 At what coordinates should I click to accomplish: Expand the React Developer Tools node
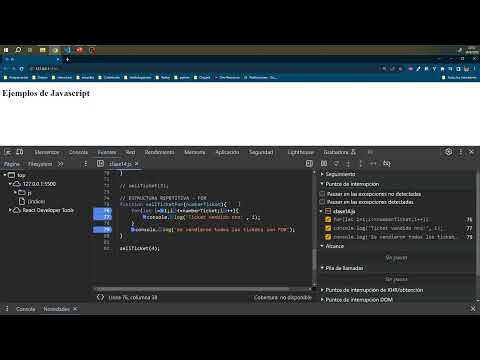tap(10, 210)
